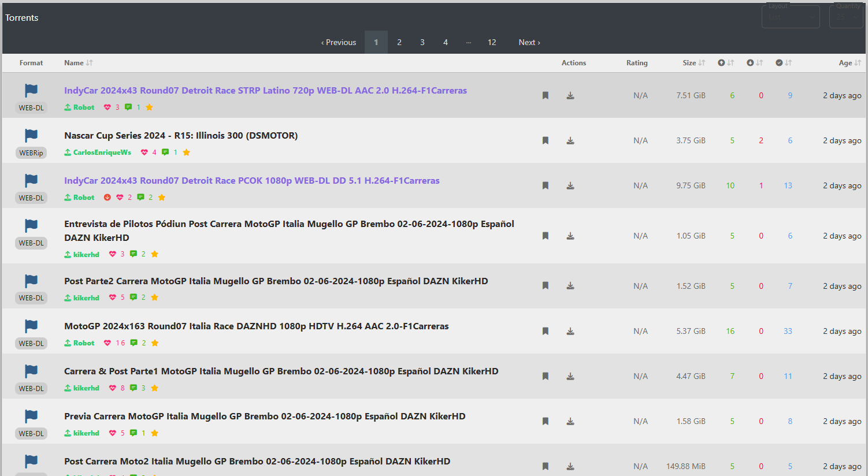Open Entrevista de Pilotos Pódiun Post Carrera link
868x476 pixels.
click(x=289, y=231)
